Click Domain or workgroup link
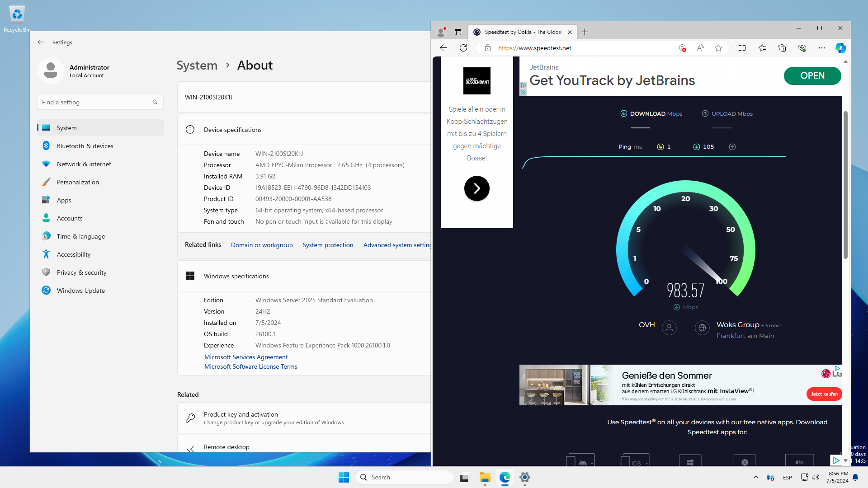Image resolution: width=868 pixels, height=488 pixels. [262, 245]
